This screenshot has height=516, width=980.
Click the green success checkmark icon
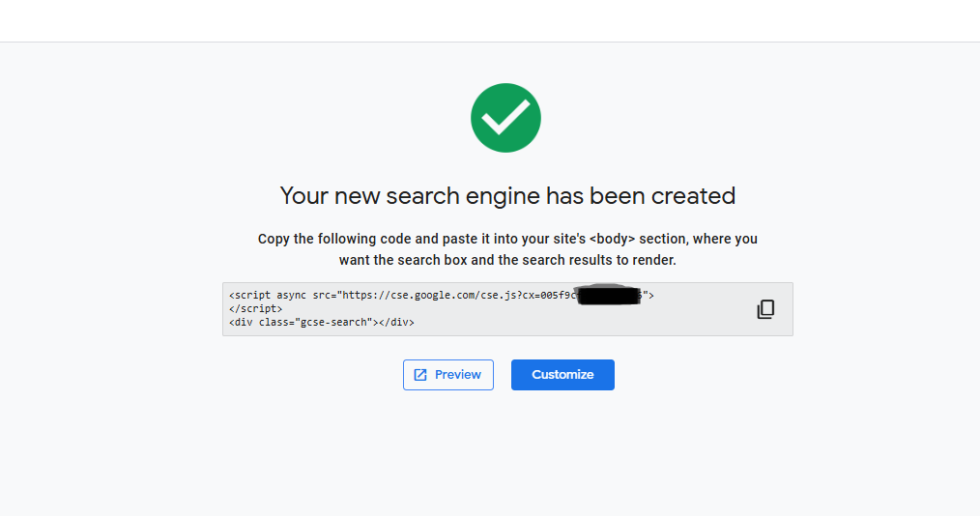click(x=505, y=118)
